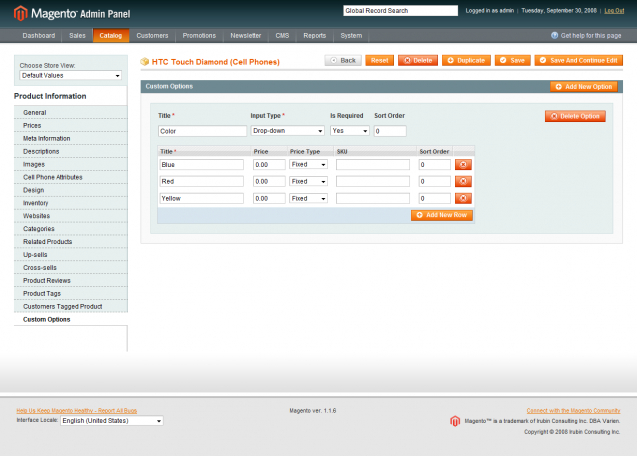This screenshot has width=637, height=456.
Task: Click the Title field containing Yellow
Action: (202, 198)
